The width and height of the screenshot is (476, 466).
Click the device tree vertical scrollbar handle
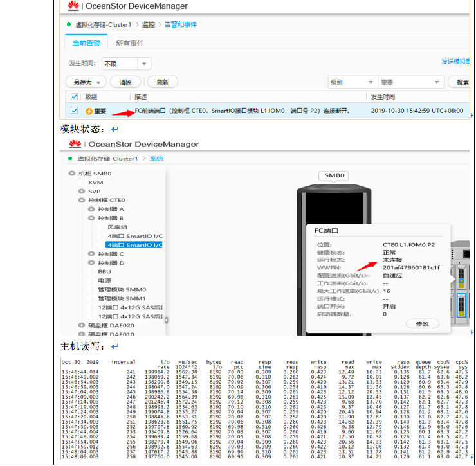(166, 320)
